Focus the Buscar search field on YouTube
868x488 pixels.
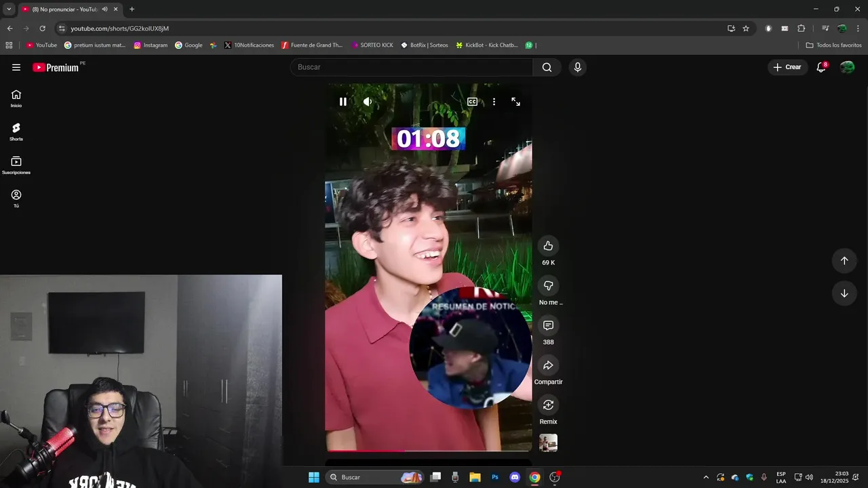412,67
